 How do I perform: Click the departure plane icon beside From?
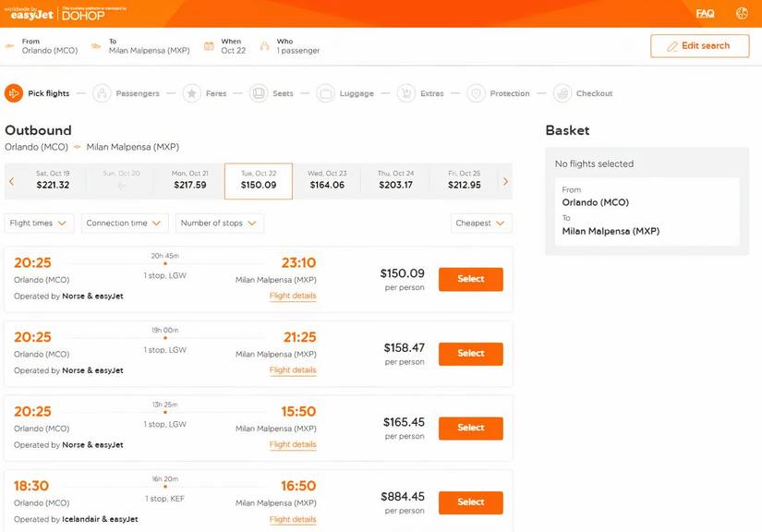point(10,46)
